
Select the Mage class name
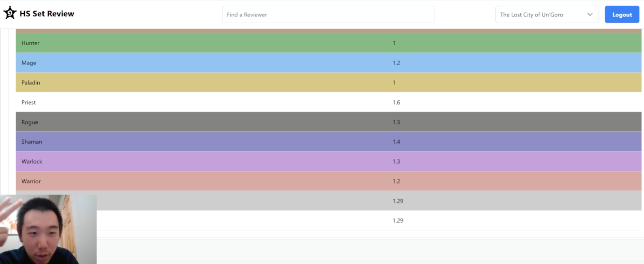(x=29, y=63)
